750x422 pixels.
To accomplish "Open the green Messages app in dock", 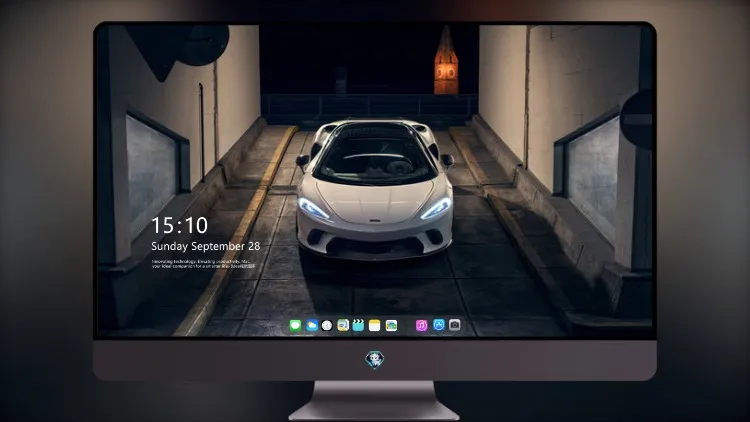I will click(x=295, y=325).
